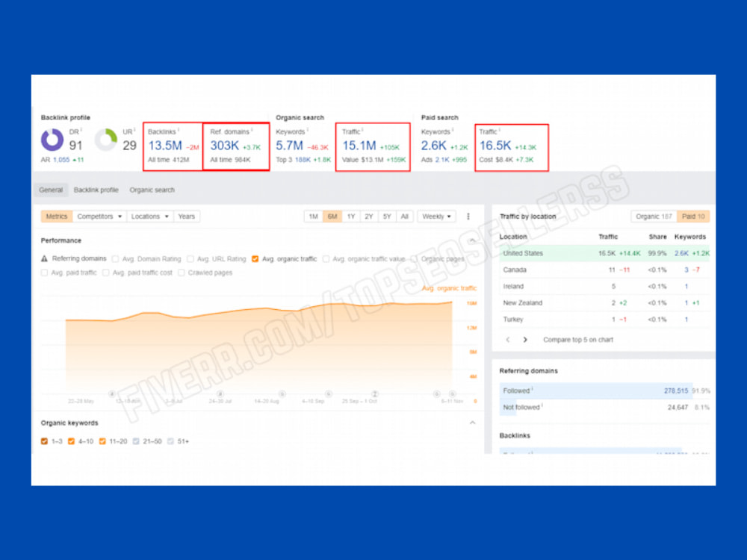Click the Top 3 188K keywords link
Viewport: 747px width, 560px height.
[x=302, y=160]
